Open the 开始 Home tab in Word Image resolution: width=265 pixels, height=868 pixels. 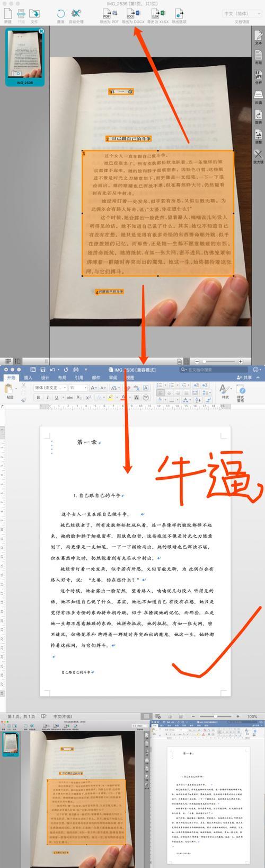click(x=11, y=378)
